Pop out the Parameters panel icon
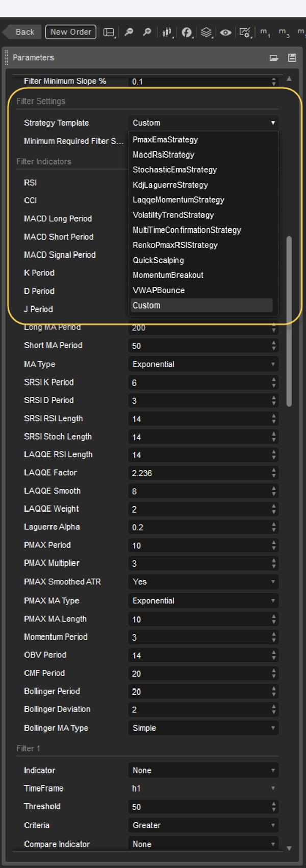 point(274,58)
